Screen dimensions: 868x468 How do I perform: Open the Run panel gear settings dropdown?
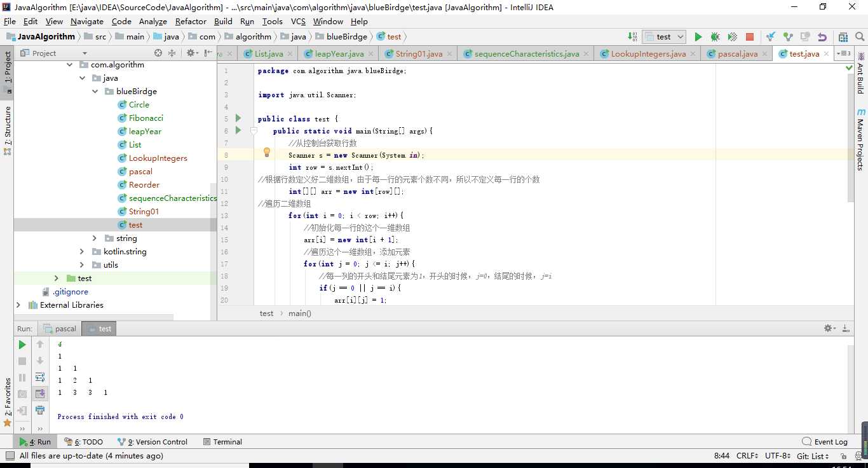tap(829, 329)
